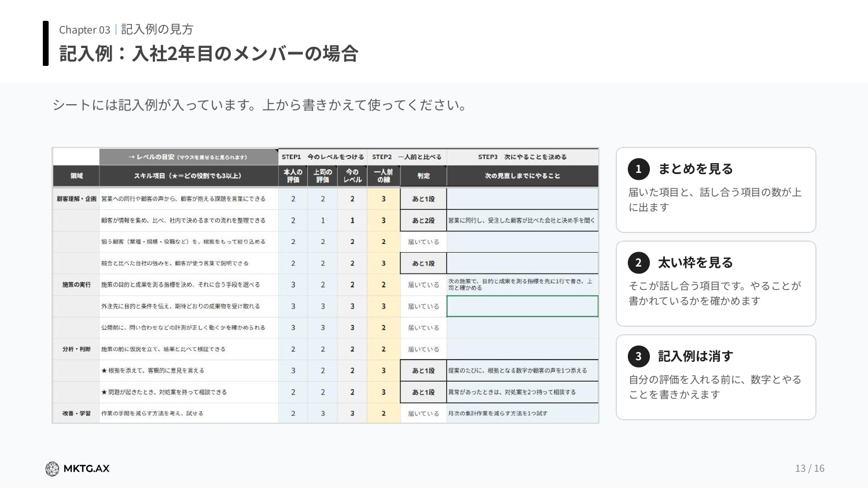Select the 顧客理解・企画 category cell
Viewport: 868px width, 488px height.
point(76,199)
